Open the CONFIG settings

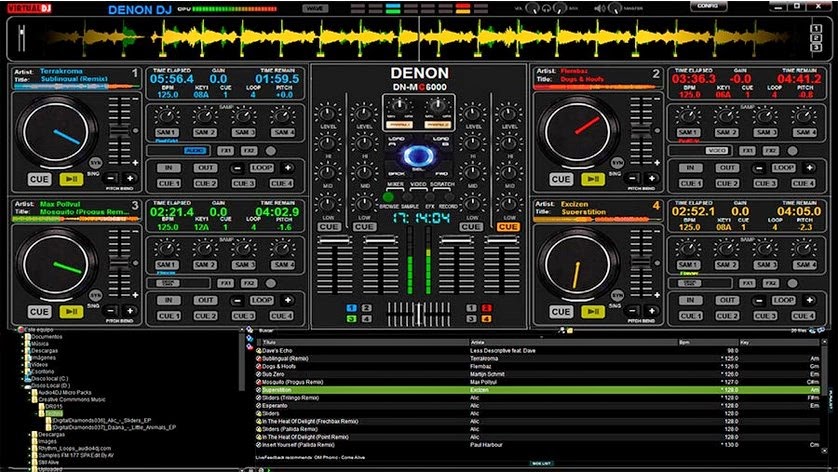pos(707,6)
